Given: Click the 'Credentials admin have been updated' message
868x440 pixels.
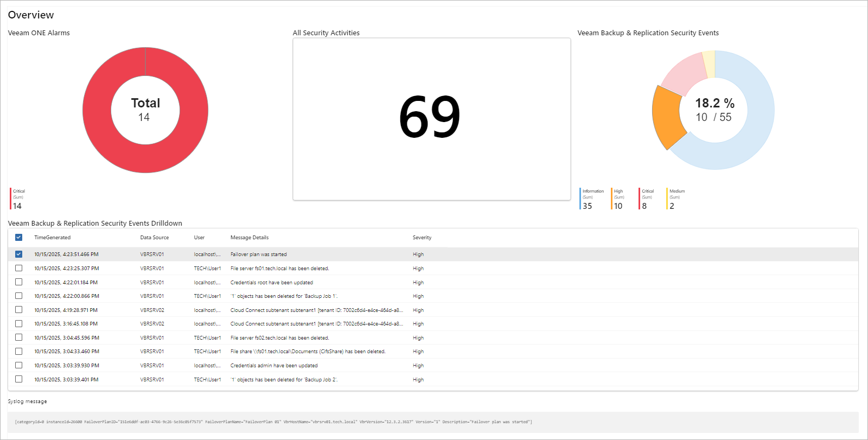Looking at the screenshot, I should pyautogui.click(x=274, y=366).
